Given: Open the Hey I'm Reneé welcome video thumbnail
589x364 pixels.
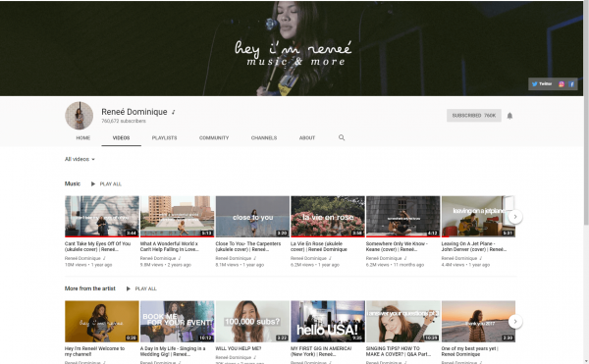Looking at the screenshot, I should click(102, 321).
